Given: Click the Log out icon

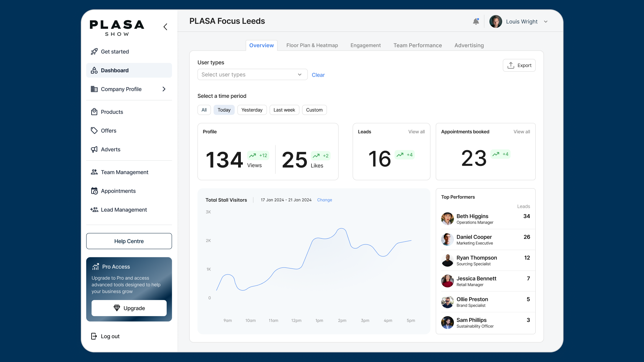Looking at the screenshot, I should click(x=94, y=336).
